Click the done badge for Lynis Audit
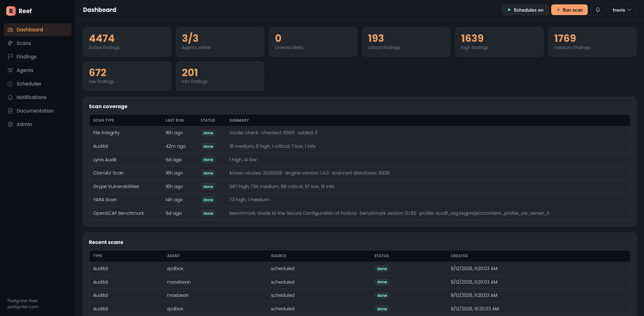The height and width of the screenshot is (316, 644). tap(208, 160)
